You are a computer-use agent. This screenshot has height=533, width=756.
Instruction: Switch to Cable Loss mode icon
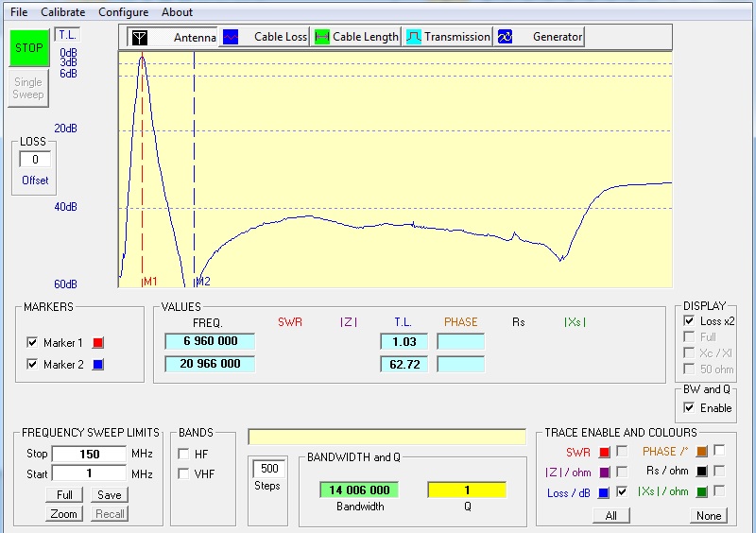pyautogui.click(x=231, y=37)
